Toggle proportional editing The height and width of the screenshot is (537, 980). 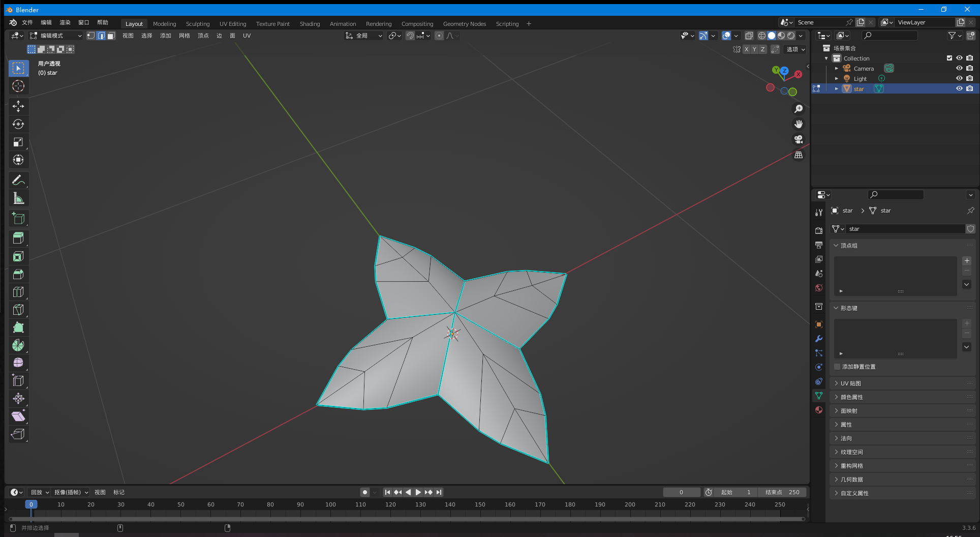[x=439, y=36]
